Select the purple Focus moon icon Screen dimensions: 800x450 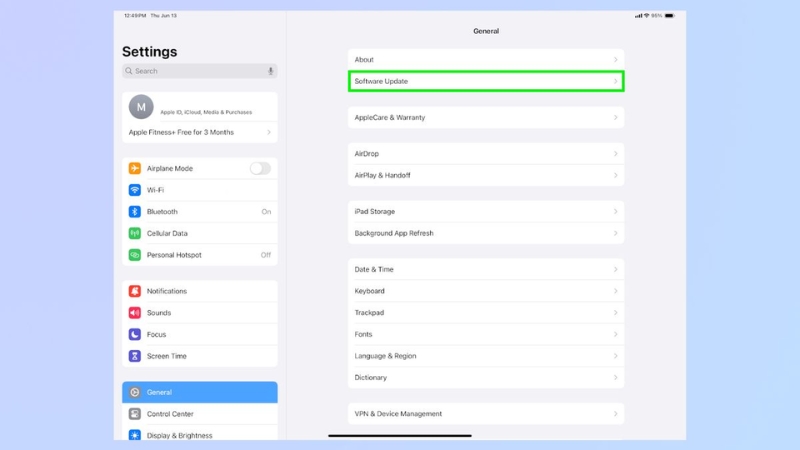pos(135,334)
